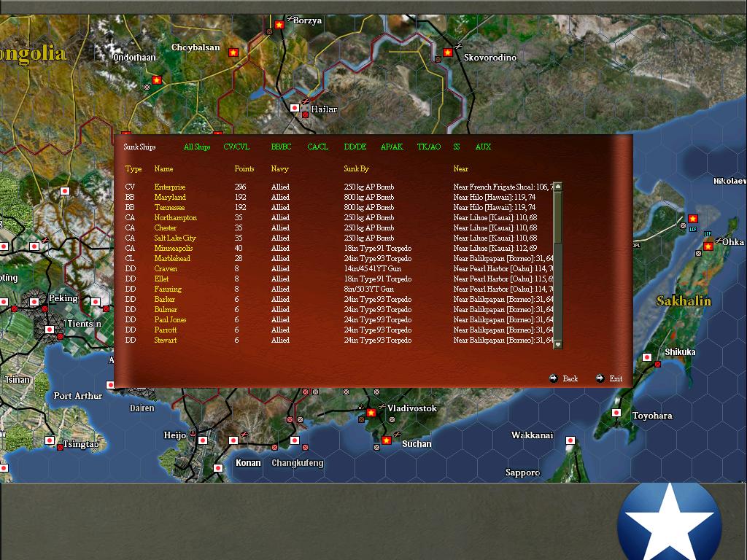Select the Japanese flag base at Tsingtao
Screen dimensions: 747x560
coord(50,440)
